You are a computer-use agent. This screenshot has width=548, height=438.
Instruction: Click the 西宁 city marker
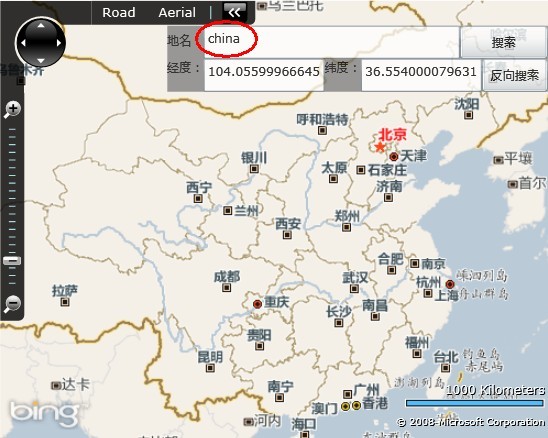(x=198, y=199)
